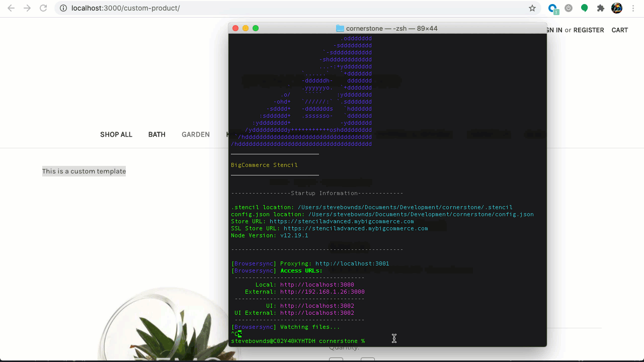Click the REGISTER link
This screenshot has height=362, width=644.
pos(588,30)
